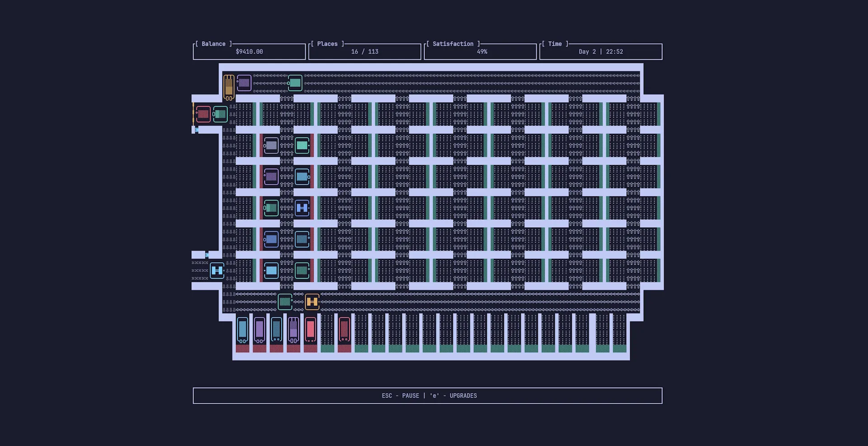Select the gray parked car in grid
The height and width of the screenshot is (446, 868).
(x=271, y=146)
